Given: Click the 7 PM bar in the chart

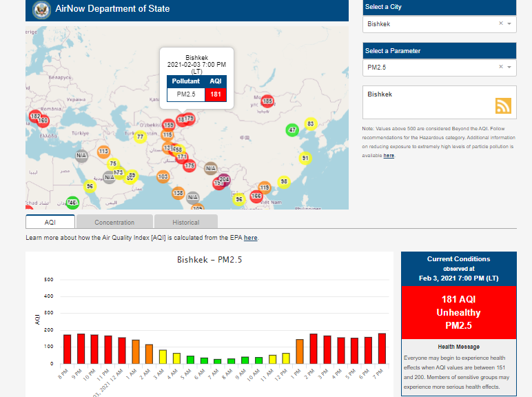Looking at the screenshot, I should (x=382, y=348).
